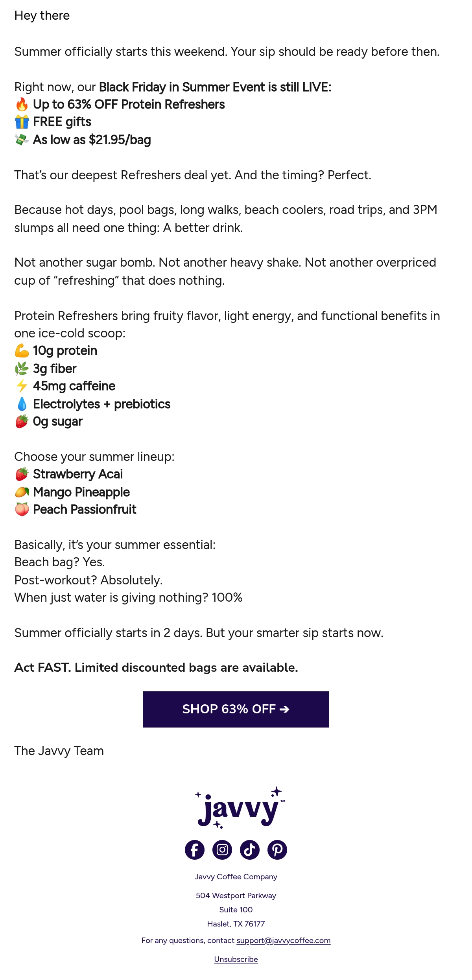The height and width of the screenshot is (980, 472).
Task: Open the Instagram social icon
Action: [222, 850]
